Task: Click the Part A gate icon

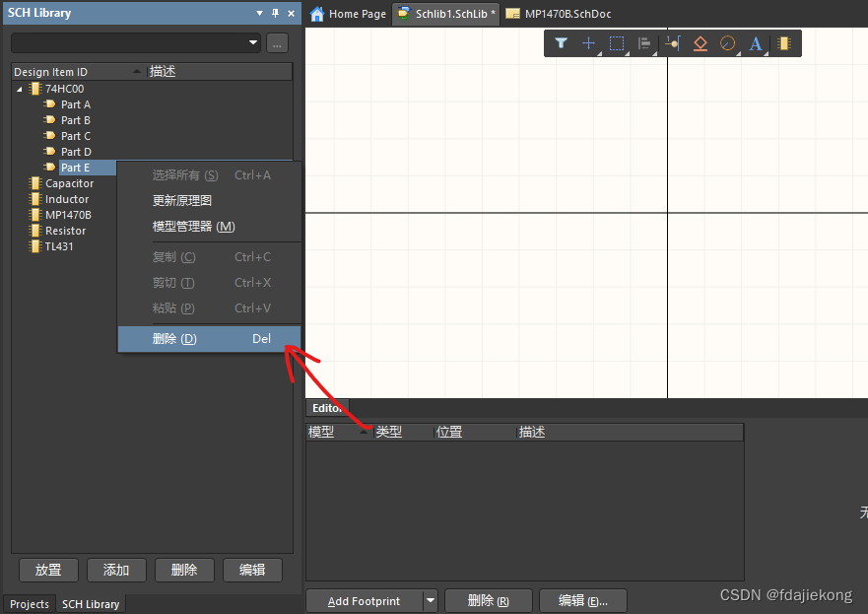Action: (x=50, y=104)
